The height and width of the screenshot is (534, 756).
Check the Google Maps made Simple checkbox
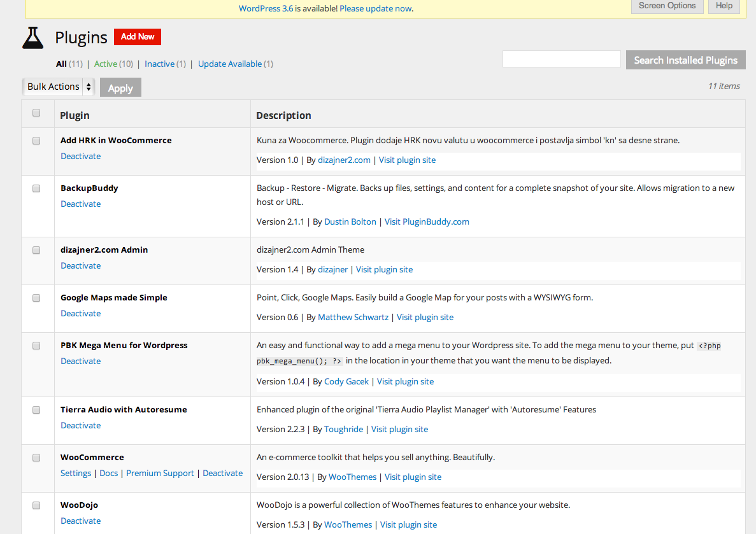[36, 298]
